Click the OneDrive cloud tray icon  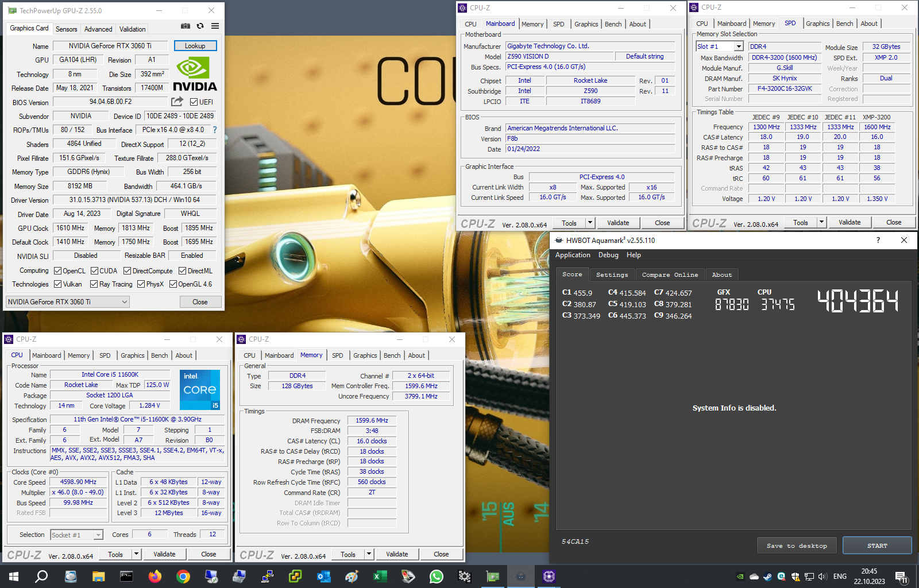754,577
